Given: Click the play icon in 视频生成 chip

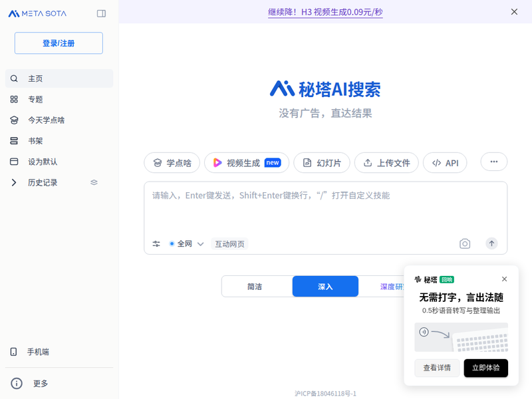Looking at the screenshot, I should [217, 163].
